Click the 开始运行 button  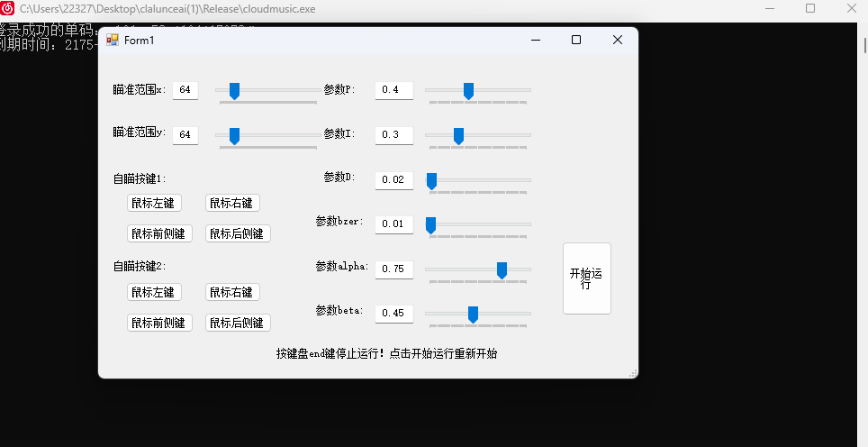tap(587, 278)
